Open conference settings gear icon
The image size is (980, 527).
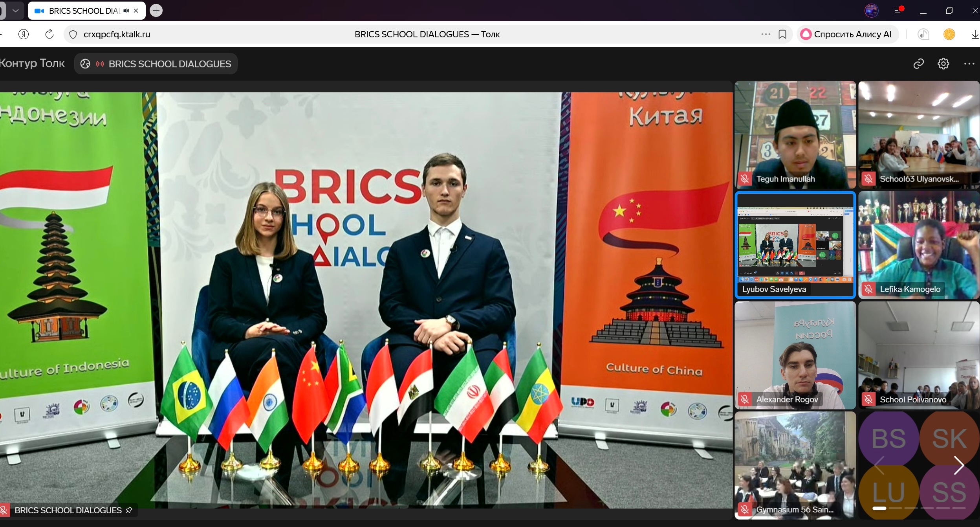tap(943, 64)
